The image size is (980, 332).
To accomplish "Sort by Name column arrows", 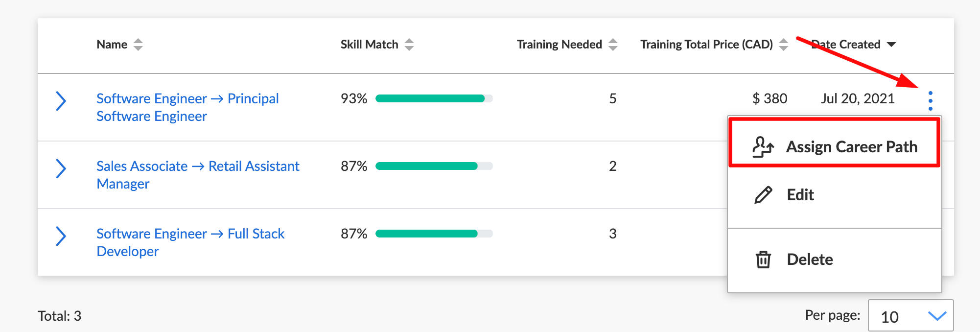I will (x=138, y=45).
